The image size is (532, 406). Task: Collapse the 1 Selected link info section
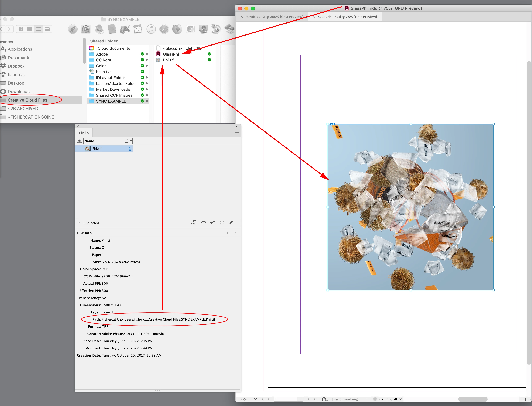79,223
